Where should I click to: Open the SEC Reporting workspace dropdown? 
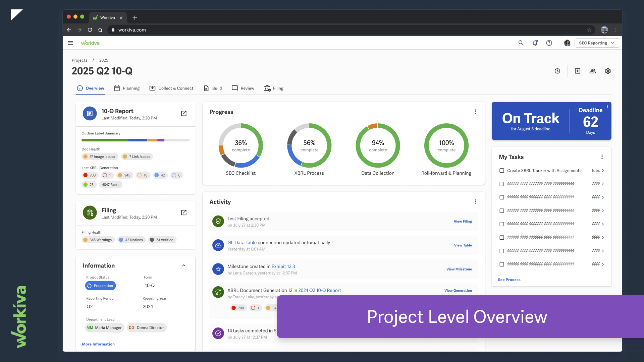click(597, 43)
